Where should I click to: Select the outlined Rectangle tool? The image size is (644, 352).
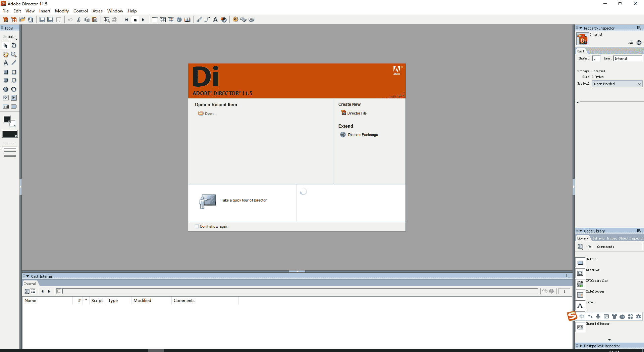pos(14,72)
